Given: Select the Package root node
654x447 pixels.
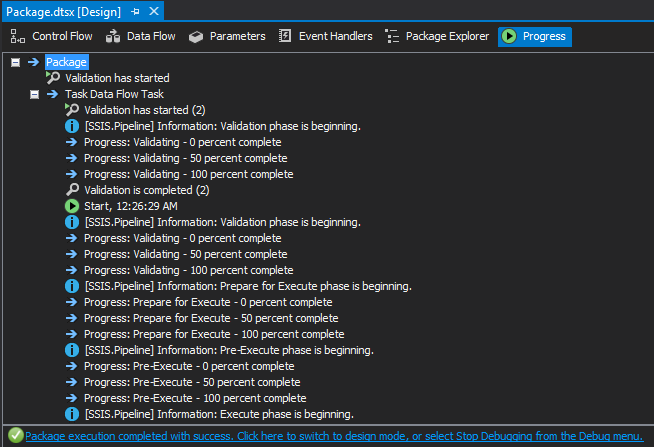Looking at the screenshot, I should 66,62.
